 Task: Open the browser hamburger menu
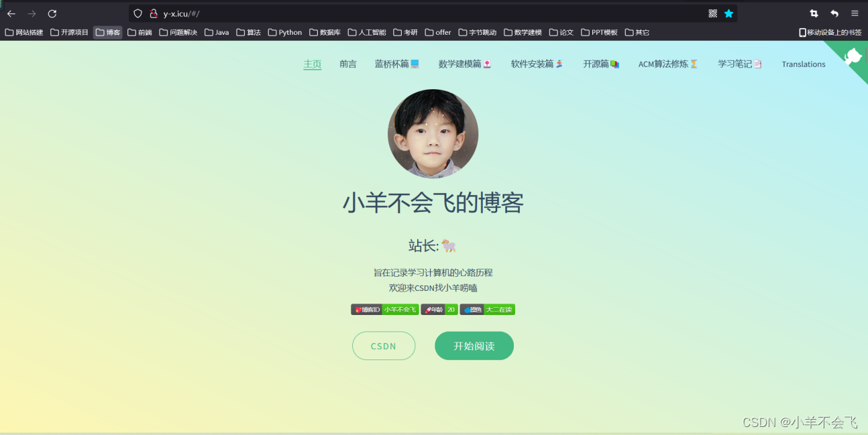855,13
